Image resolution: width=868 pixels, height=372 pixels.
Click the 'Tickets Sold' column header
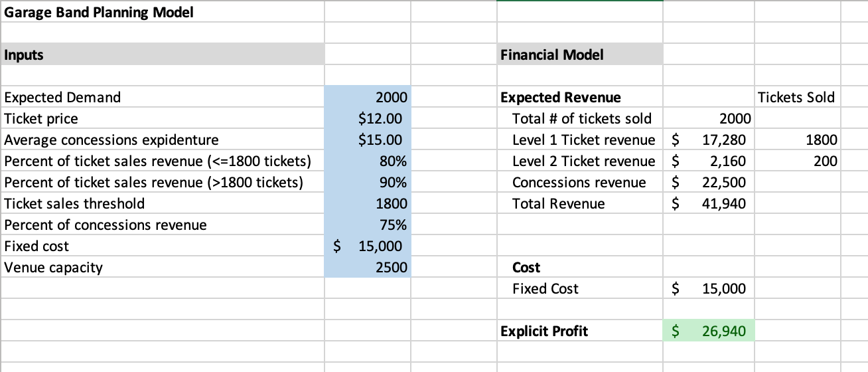797,97
